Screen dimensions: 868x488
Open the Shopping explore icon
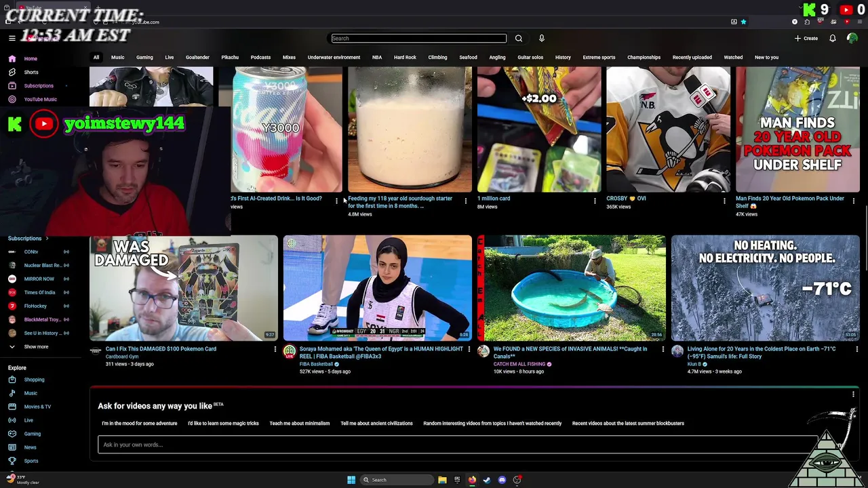(12, 380)
